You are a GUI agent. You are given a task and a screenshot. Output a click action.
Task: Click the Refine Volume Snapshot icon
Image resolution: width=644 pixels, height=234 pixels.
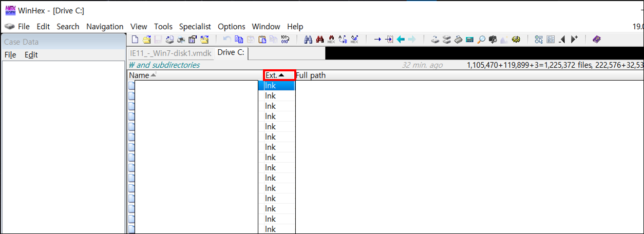click(x=539, y=39)
